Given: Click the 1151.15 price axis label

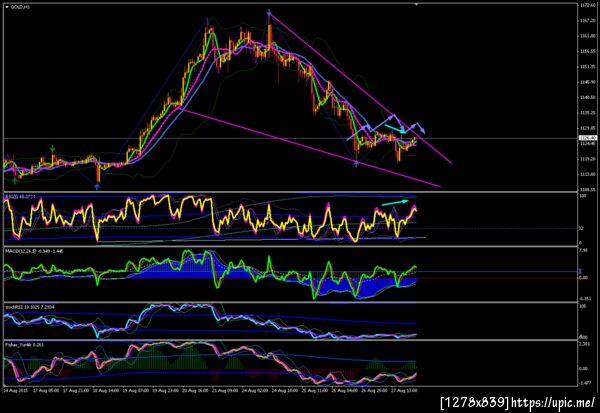Looking at the screenshot, I should (x=587, y=67).
